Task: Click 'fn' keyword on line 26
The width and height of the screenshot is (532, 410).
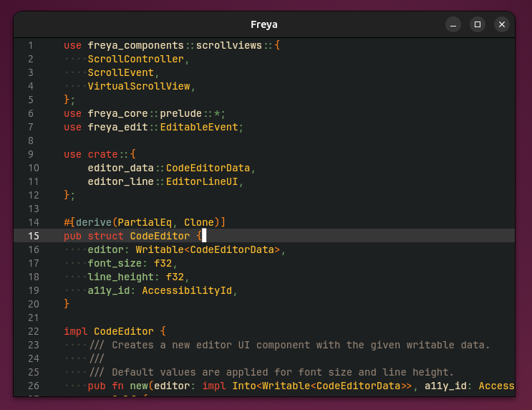Action: click(x=117, y=386)
